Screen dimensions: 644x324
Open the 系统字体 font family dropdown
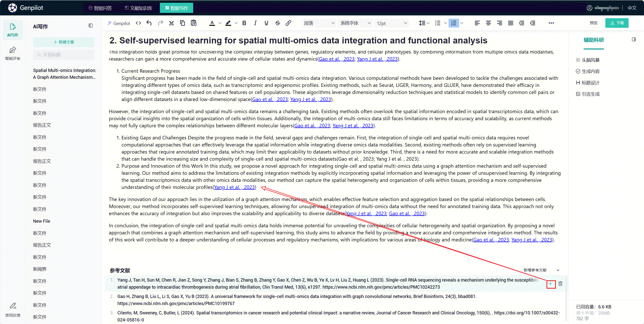coord(356,23)
